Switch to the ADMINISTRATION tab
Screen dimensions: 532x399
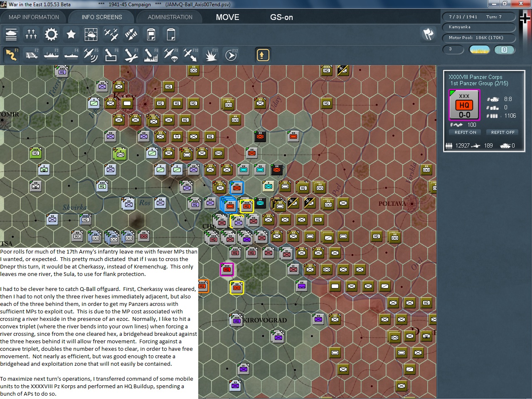[170, 17]
